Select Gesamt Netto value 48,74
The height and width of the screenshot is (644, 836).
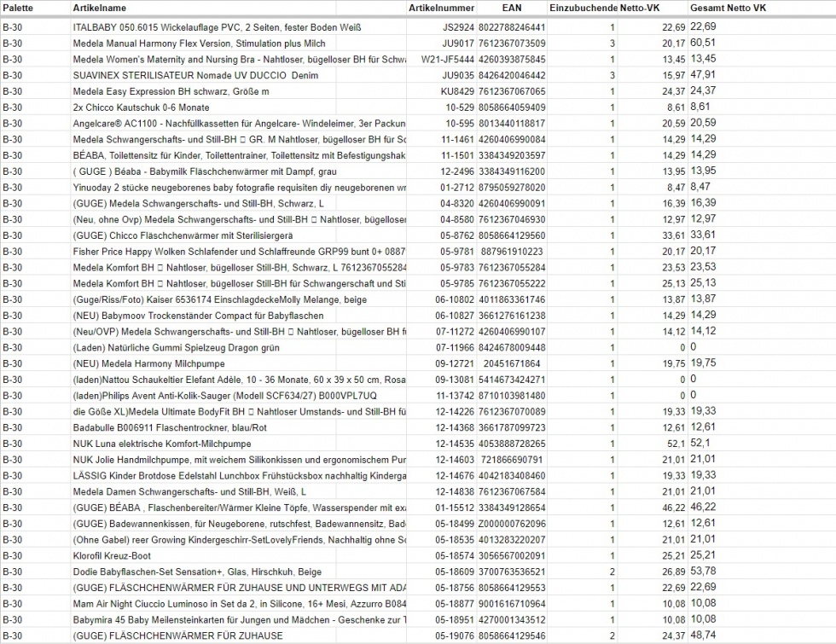coord(703,635)
